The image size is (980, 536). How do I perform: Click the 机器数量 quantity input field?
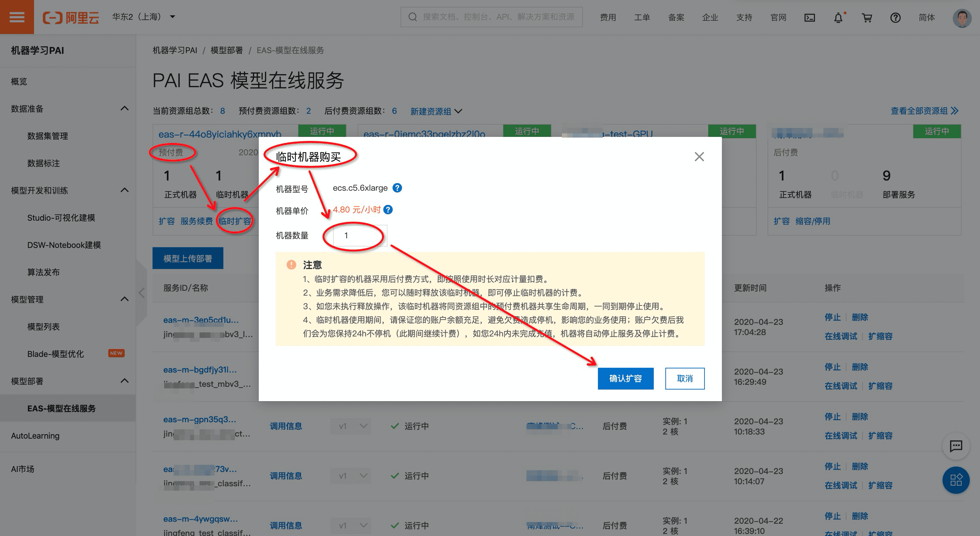(x=360, y=235)
